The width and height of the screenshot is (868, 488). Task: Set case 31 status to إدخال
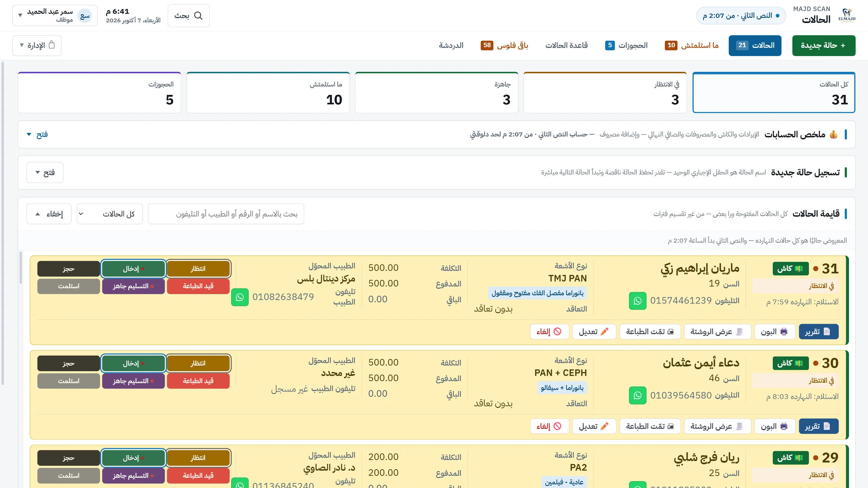[133, 269]
